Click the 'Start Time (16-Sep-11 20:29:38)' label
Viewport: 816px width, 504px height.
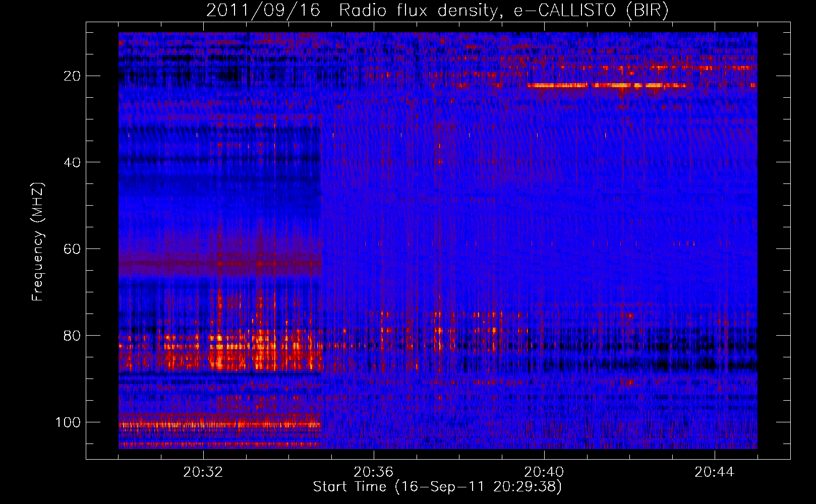(437, 487)
